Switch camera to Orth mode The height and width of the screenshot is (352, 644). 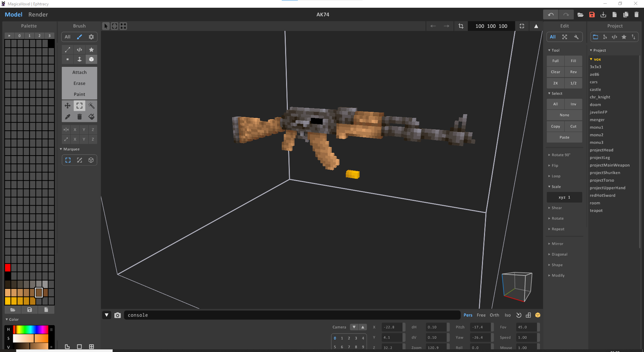(494, 315)
